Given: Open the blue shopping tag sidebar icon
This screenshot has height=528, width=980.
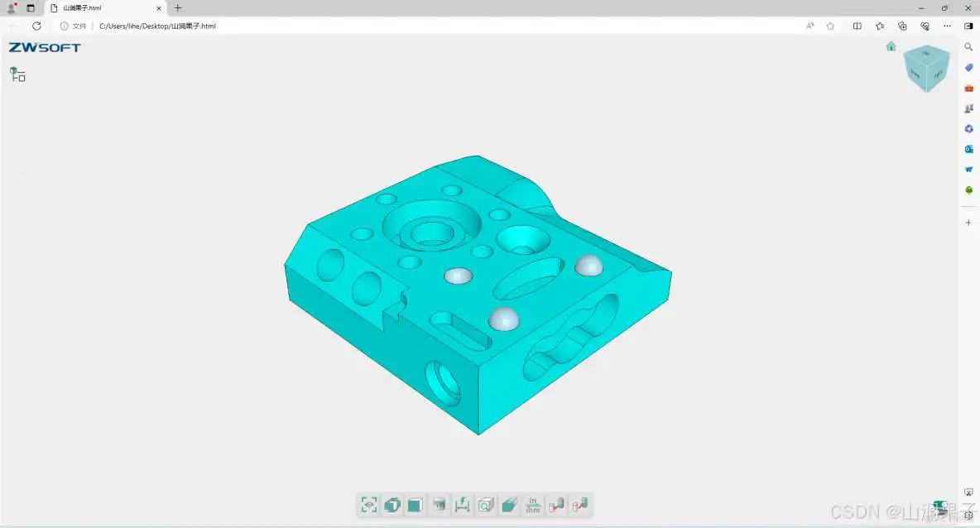Looking at the screenshot, I should (968, 68).
